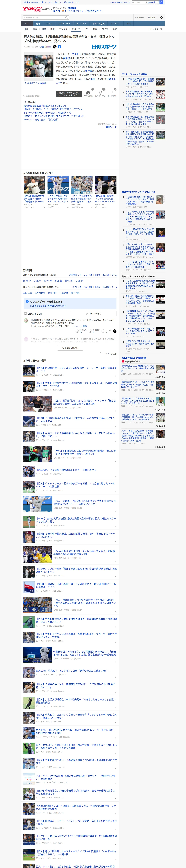Click the first commenter's baseball avatar

[x=26, y=320]
